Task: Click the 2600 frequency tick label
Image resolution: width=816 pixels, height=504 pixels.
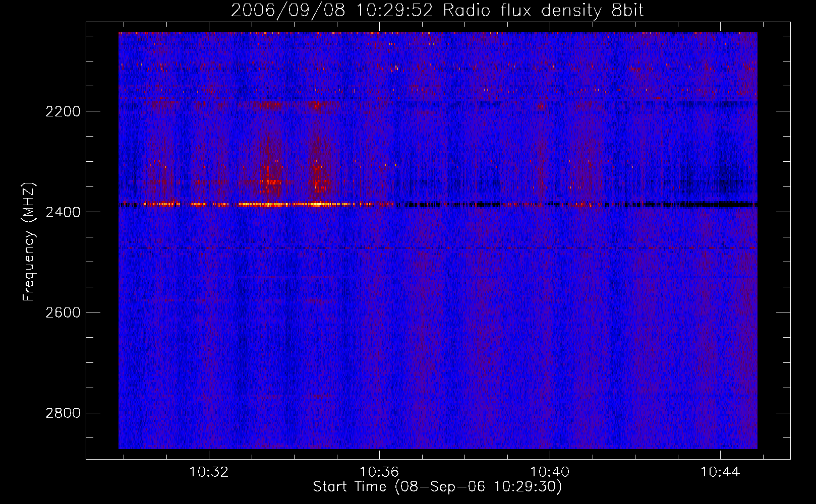Action: (63, 312)
